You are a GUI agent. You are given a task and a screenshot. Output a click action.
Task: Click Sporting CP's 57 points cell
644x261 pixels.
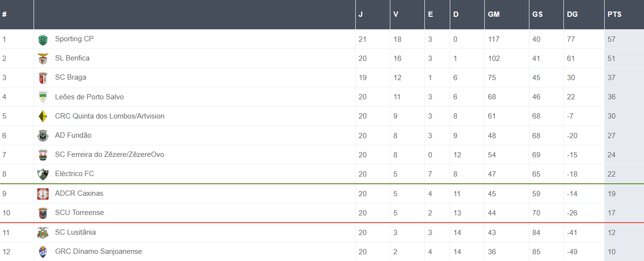[x=611, y=39]
